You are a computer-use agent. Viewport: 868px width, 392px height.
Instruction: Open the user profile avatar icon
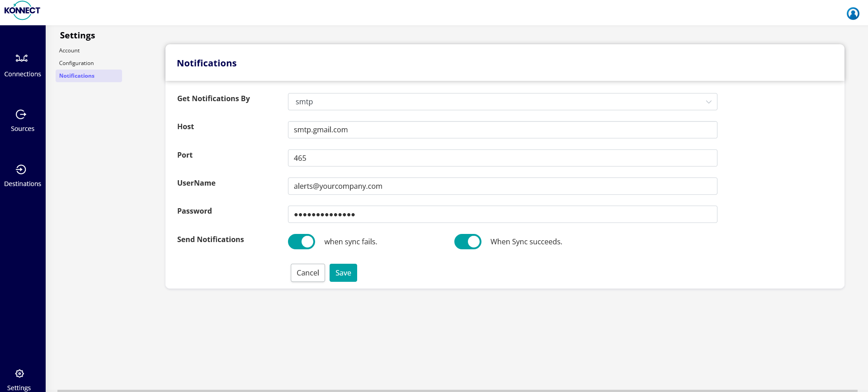[x=853, y=14]
